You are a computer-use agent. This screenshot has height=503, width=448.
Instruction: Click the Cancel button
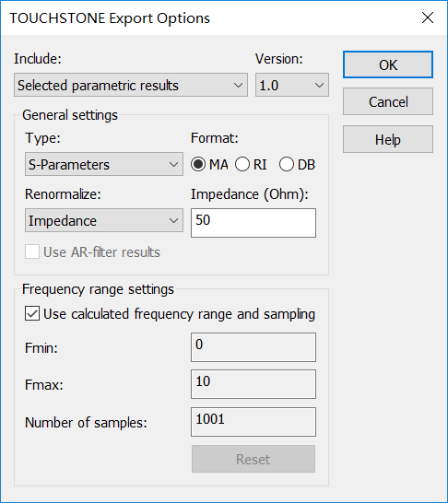[x=388, y=101]
